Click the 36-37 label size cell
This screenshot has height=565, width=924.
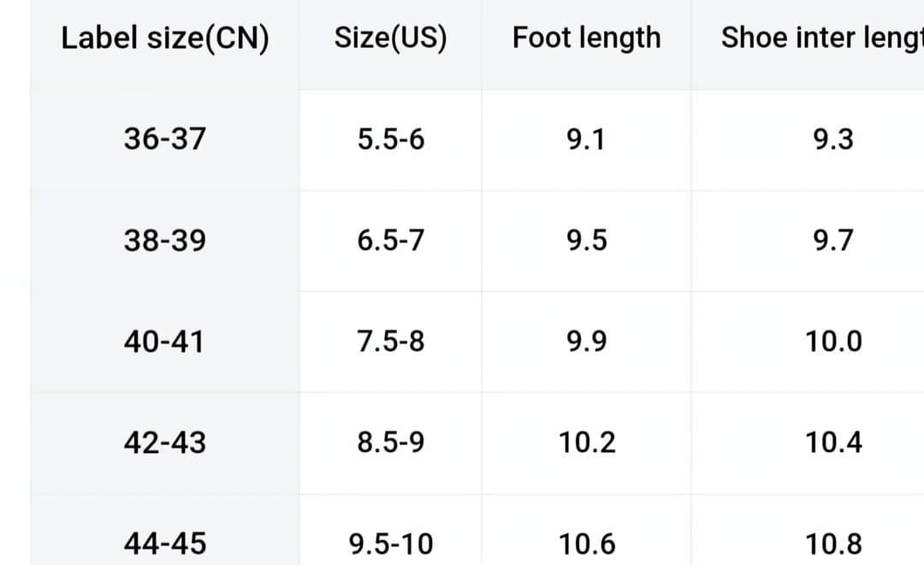click(165, 139)
